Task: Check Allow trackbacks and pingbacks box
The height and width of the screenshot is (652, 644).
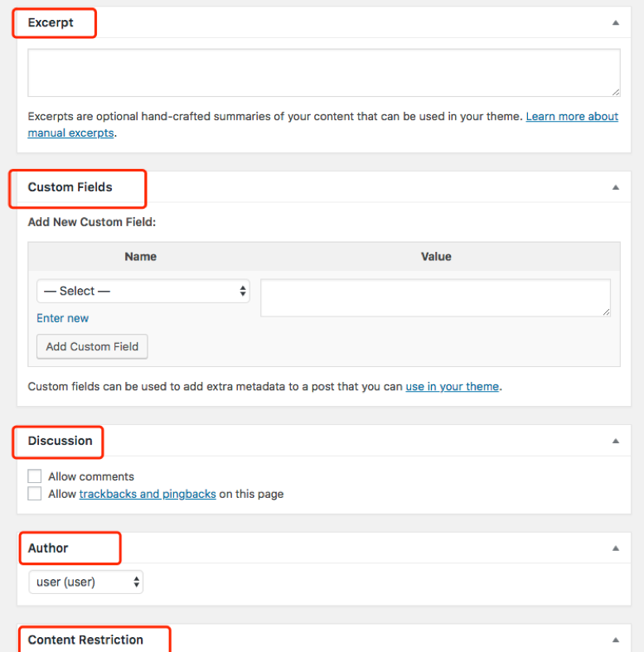Action: click(35, 494)
